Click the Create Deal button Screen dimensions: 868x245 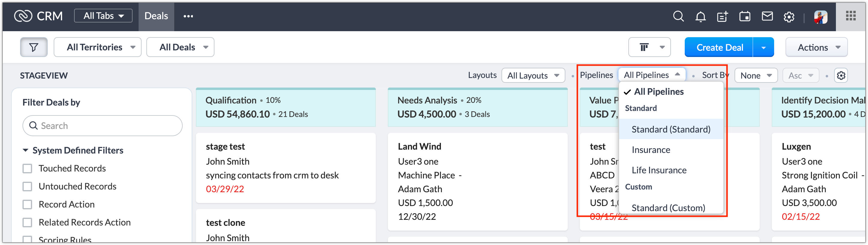[x=719, y=47]
